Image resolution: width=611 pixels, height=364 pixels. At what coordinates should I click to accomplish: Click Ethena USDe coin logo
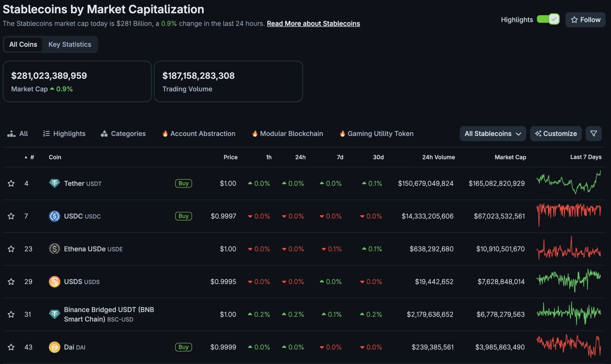tap(54, 249)
